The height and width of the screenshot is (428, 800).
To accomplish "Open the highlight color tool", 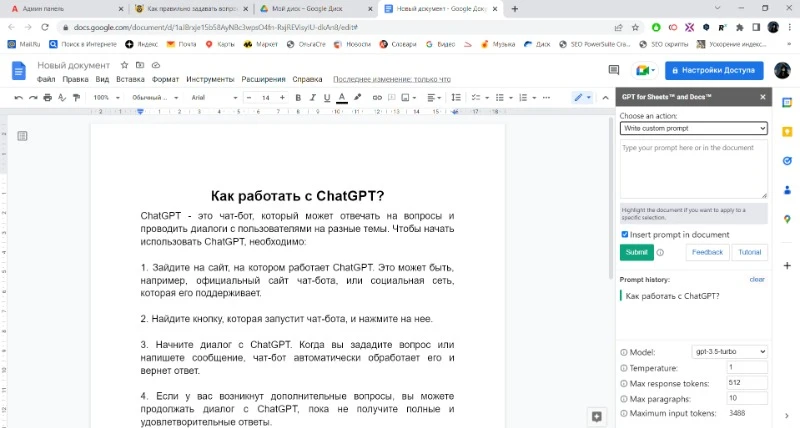I will tap(358, 97).
